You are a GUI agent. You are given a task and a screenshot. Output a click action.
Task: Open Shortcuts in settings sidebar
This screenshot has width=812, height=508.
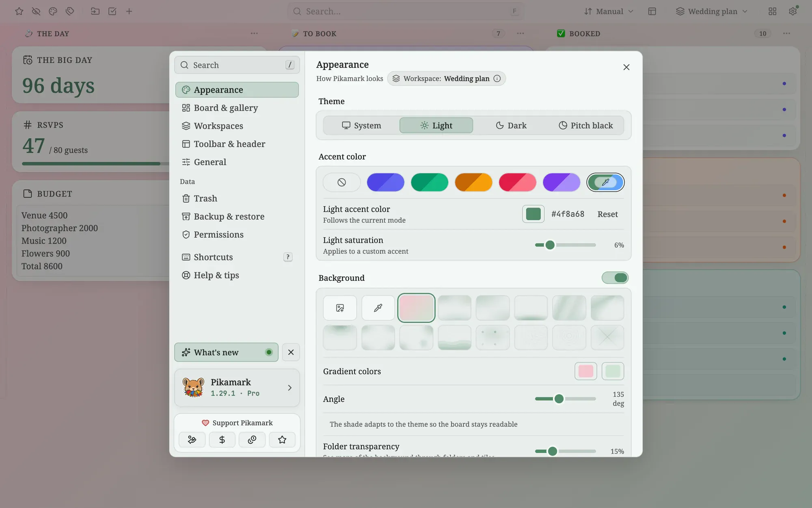pos(237,257)
